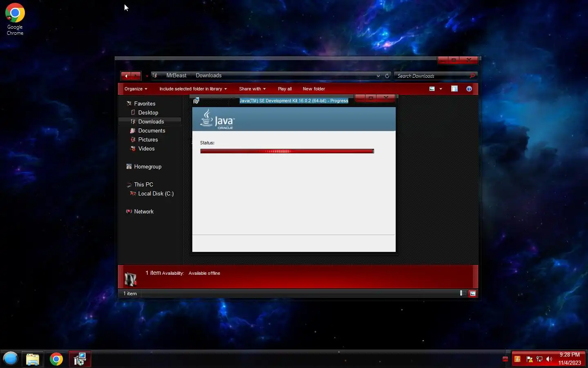Click the library folder icon in details pane
Image resolution: width=588 pixels, height=368 pixels.
[x=130, y=278]
